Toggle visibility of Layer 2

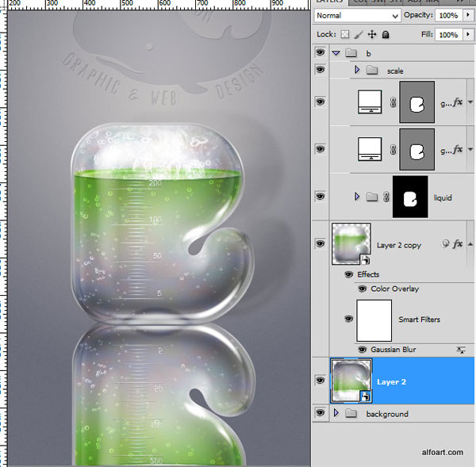pos(320,381)
